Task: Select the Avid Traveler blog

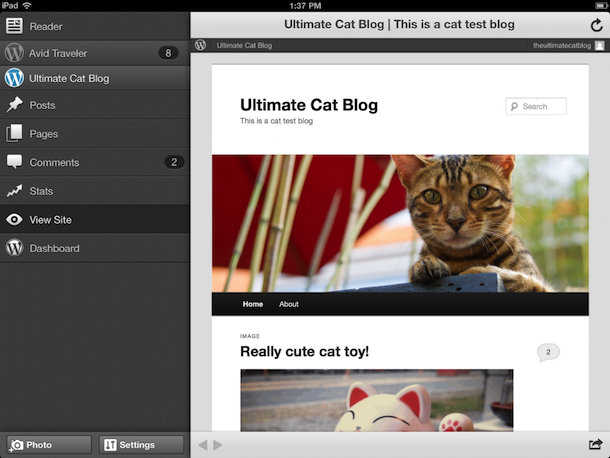Action: pos(95,52)
